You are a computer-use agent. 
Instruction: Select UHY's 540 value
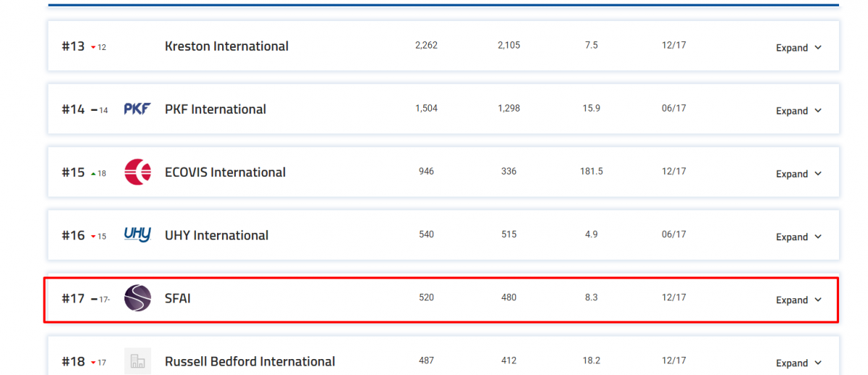[426, 234]
